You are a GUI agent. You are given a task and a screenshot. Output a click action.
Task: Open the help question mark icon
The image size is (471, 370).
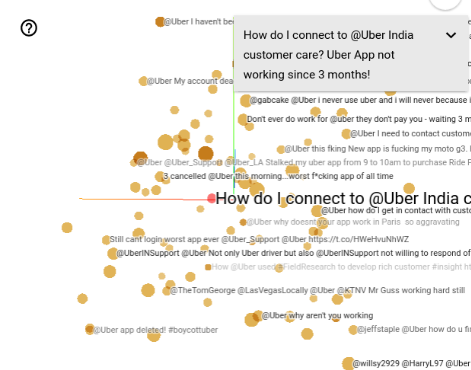(29, 28)
